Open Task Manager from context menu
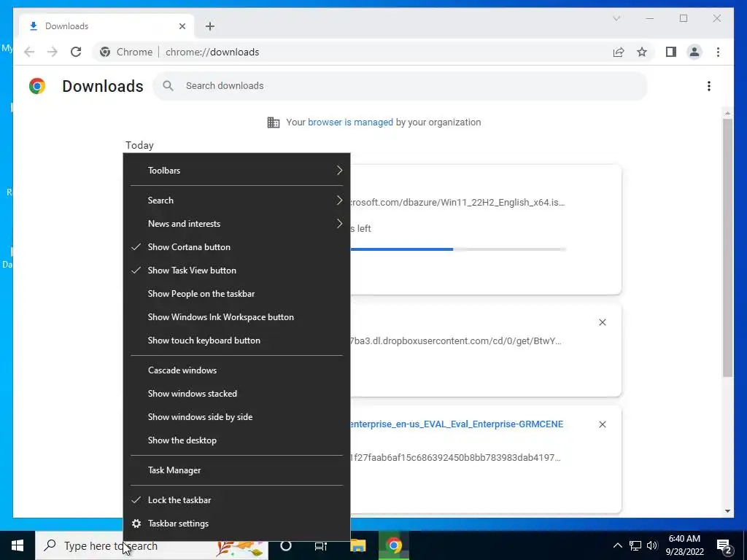Screen dimensions: 747x560 coord(237,470)
